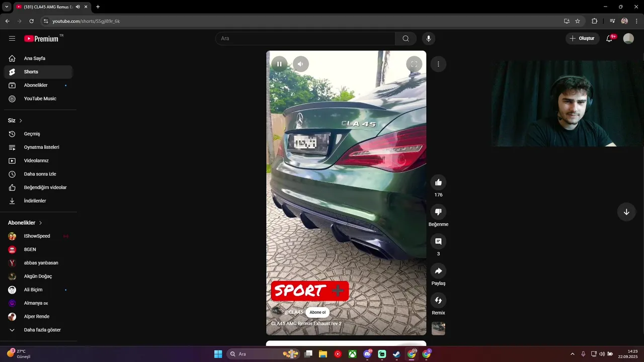Open the Alper Rende channel

(x=38, y=317)
